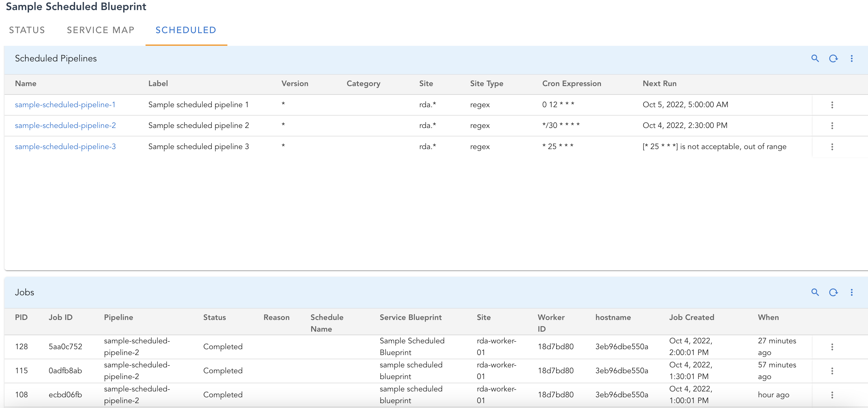This screenshot has height=408, width=868.
Task: Open actions menu for sample-scheduled-pipeline-1 row
Action: point(832,105)
